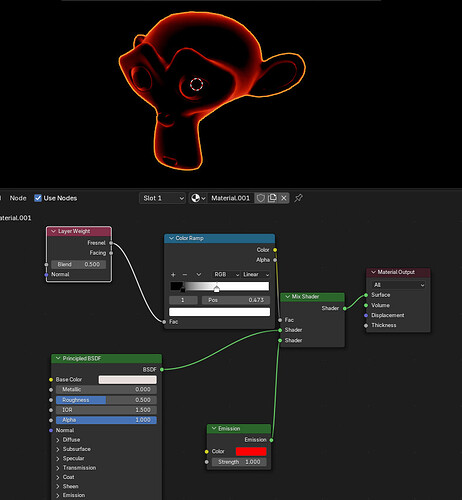462x500 pixels.
Task: Adjust the Roughness 0.500 slider
Action: tap(106, 400)
